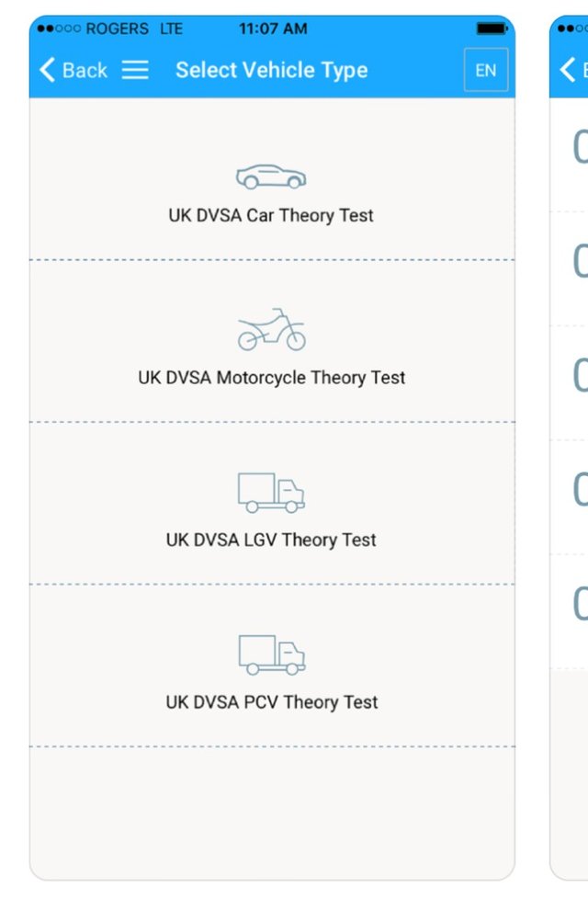Open the EN language selector
The height and width of the screenshot is (899, 588).
pyautogui.click(x=486, y=70)
